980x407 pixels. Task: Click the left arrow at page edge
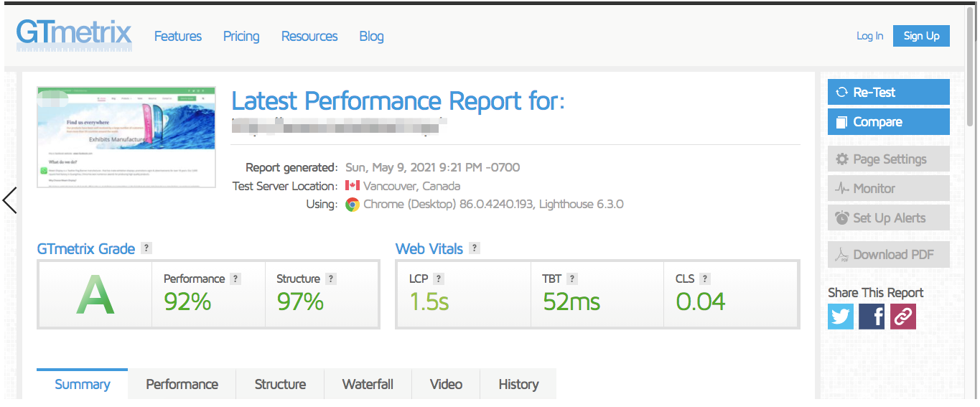click(x=10, y=200)
